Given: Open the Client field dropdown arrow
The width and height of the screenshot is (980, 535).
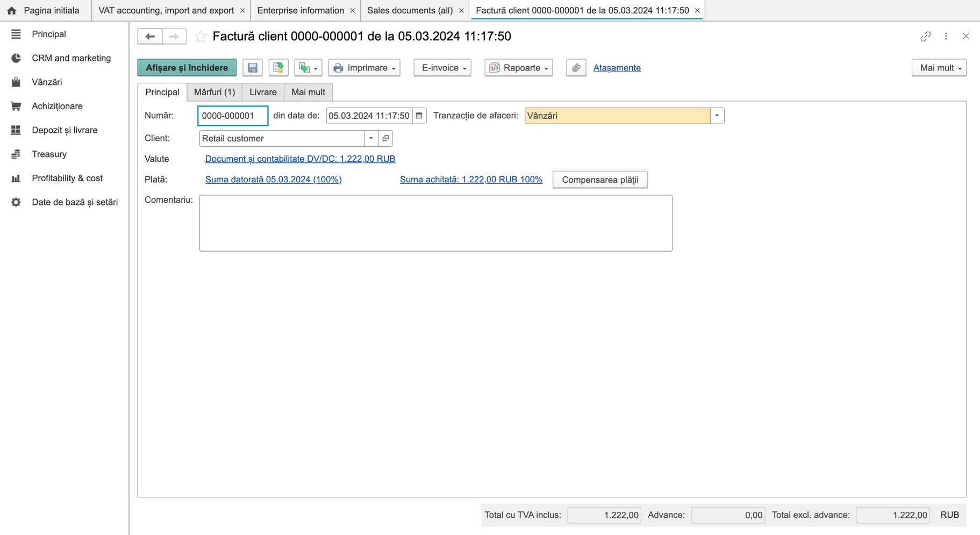Looking at the screenshot, I should coord(371,138).
